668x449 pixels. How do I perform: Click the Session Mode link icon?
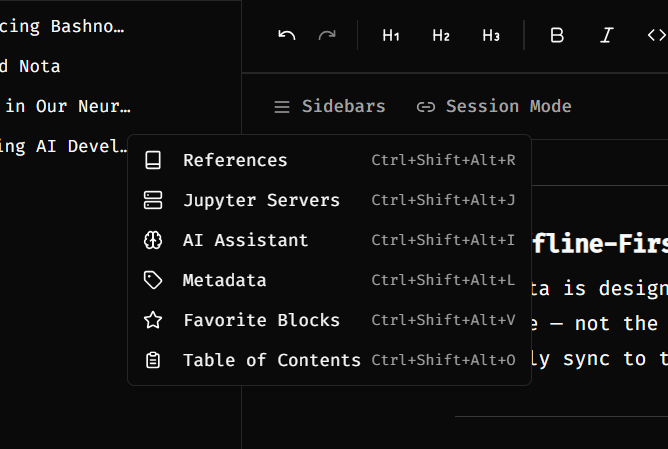coord(426,106)
